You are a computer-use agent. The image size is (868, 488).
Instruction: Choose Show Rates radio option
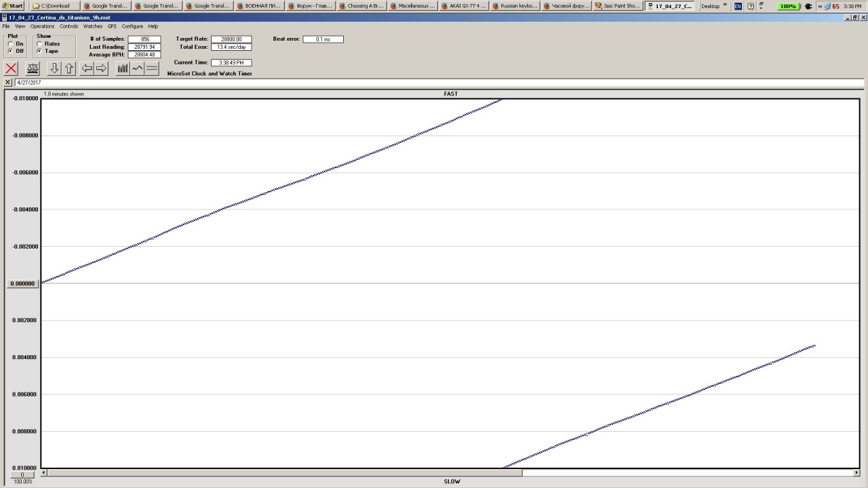pyautogui.click(x=39, y=44)
